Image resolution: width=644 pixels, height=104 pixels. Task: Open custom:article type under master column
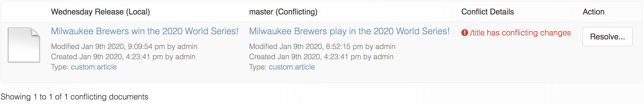click(292, 67)
